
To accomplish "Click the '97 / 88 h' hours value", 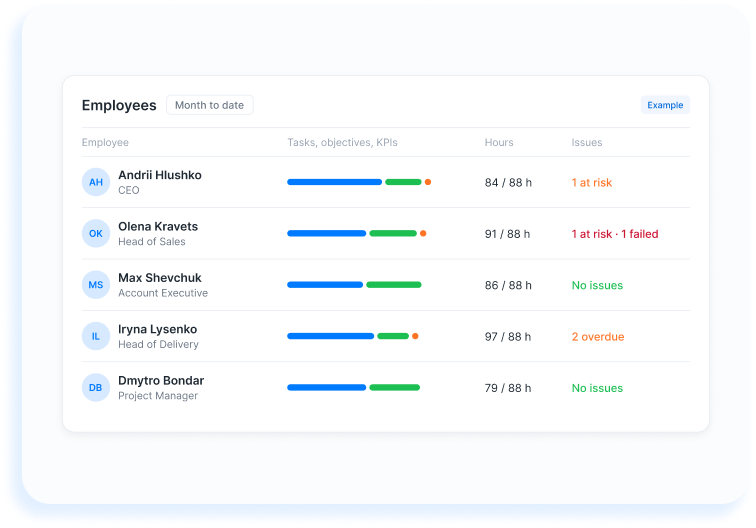I will [508, 337].
